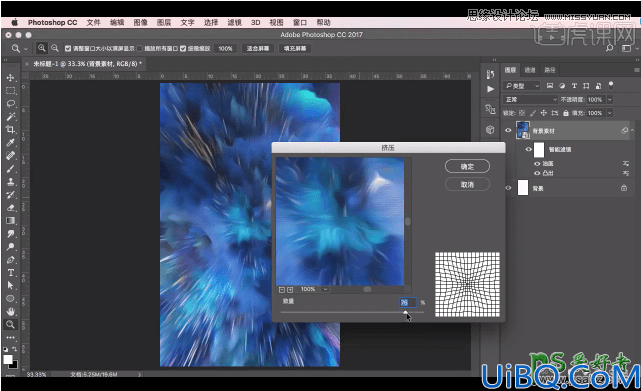
Task: Hide the 凸出 smart filter
Action: pyautogui.click(x=537, y=173)
